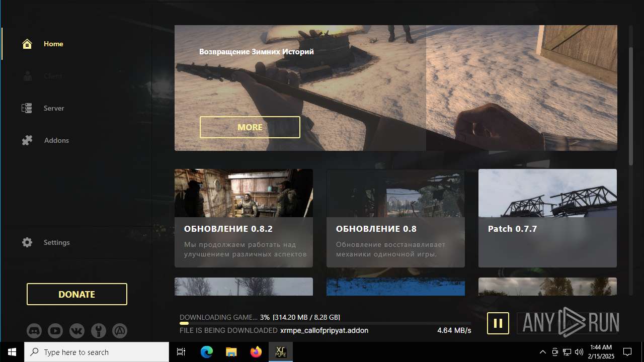
Task: Open the ОБНОВЛЕНИЕ 0.8.2 news card
Action: (x=244, y=218)
